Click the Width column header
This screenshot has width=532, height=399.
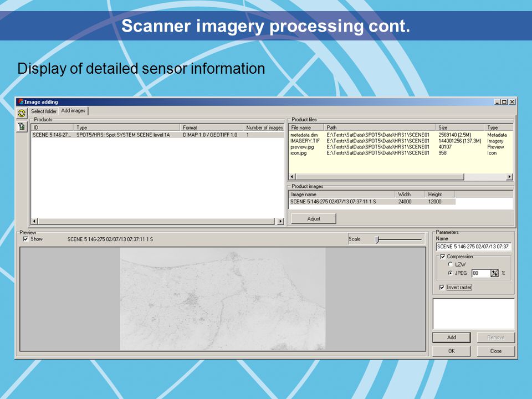pos(410,195)
